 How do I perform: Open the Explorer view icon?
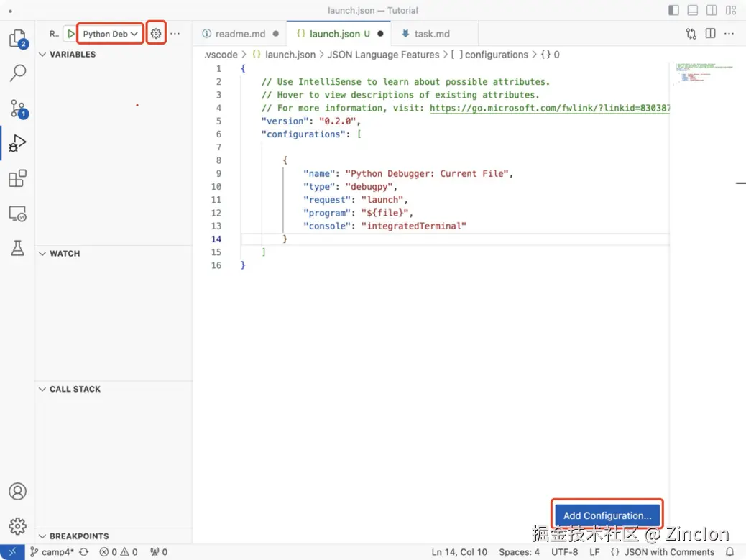click(x=18, y=39)
